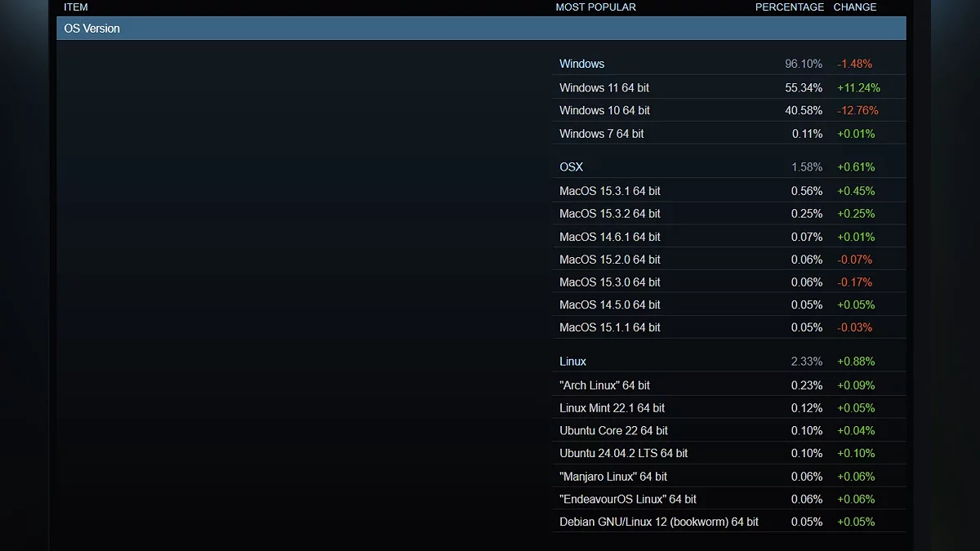Click the MOST POPULAR column header
Screen dimensions: 980x551
point(595,7)
